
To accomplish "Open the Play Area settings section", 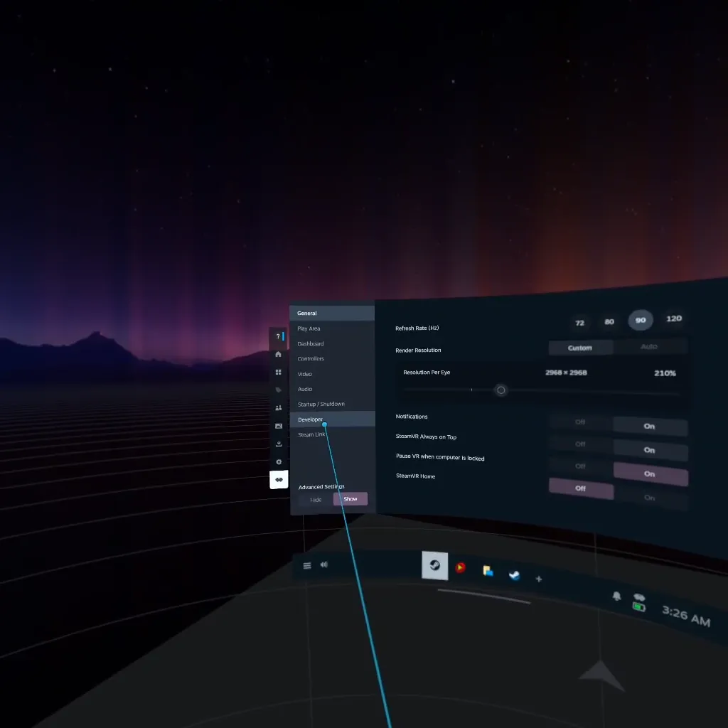I will [x=309, y=328].
